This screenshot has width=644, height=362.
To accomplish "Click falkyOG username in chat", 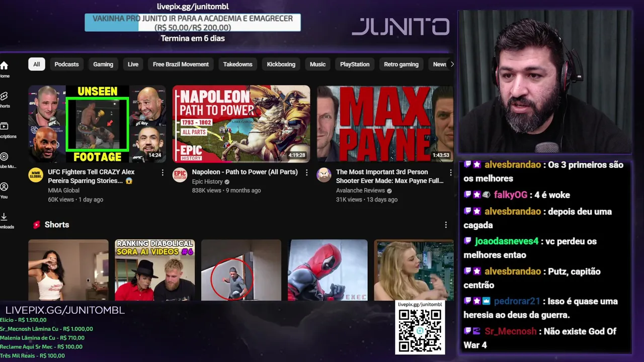I will (x=511, y=195).
